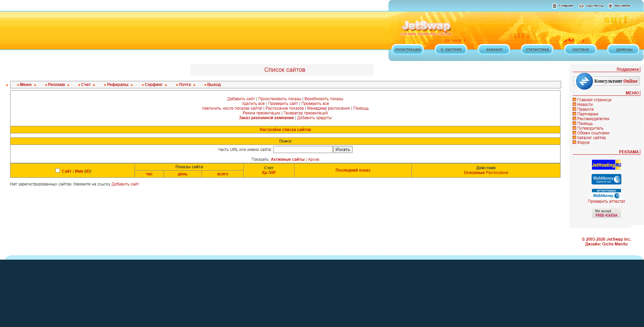Go to the ДОМЕНЫ tab
This screenshot has height=327, width=644.
(624, 50)
